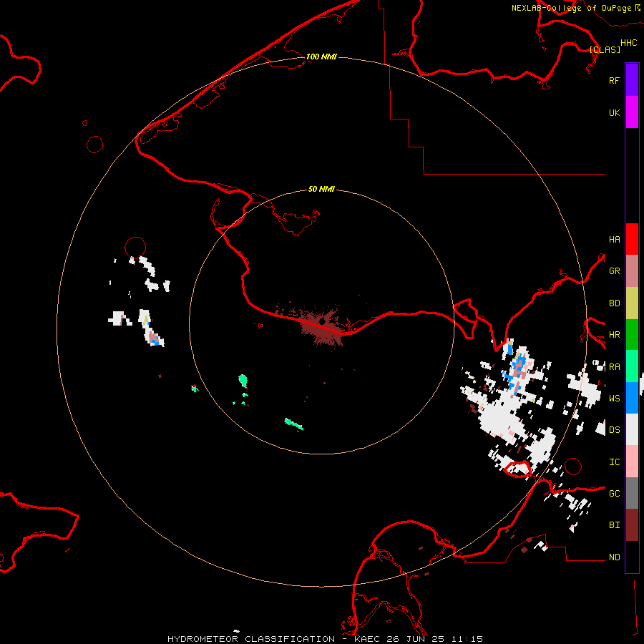This screenshot has width=644, height=644.
Task: Click the NEXLAB-College of DuPage text
Action: coord(571,8)
